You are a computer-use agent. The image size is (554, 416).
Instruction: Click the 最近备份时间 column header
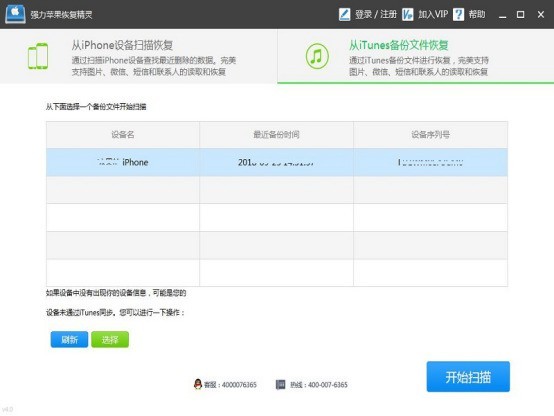tap(276, 135)
